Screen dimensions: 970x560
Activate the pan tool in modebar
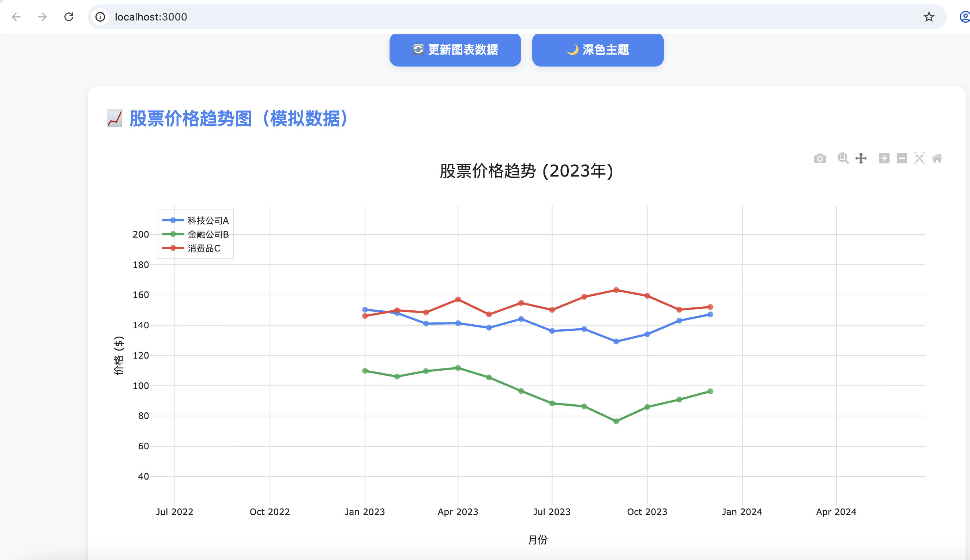pyautogui.click(x=861, y=159)
